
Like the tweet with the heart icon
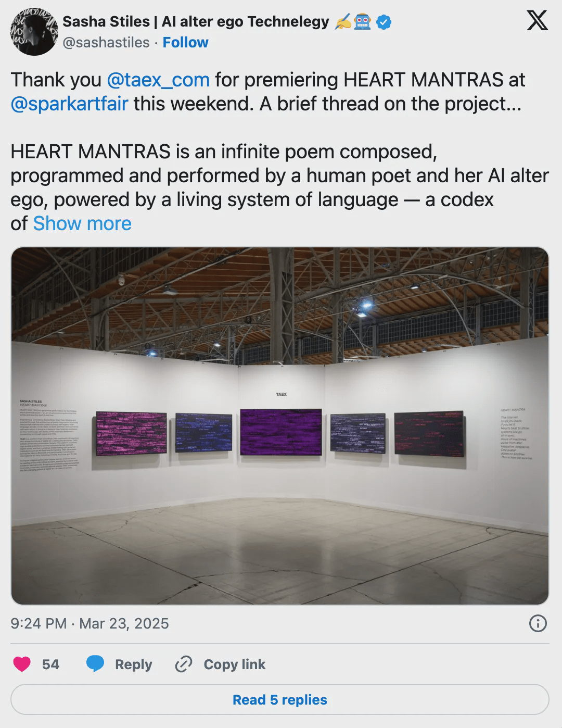tap(22, 664)
